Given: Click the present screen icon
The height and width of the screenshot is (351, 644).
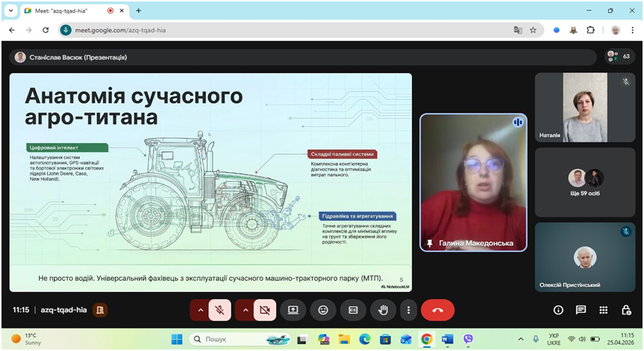Looking at the screenshot, I should point(293,310).
